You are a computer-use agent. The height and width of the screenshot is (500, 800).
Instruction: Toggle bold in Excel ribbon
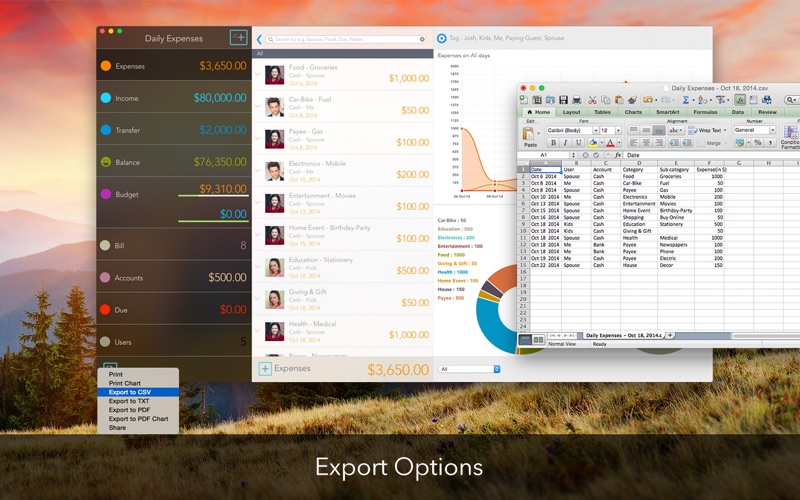(x=553, y=143)
